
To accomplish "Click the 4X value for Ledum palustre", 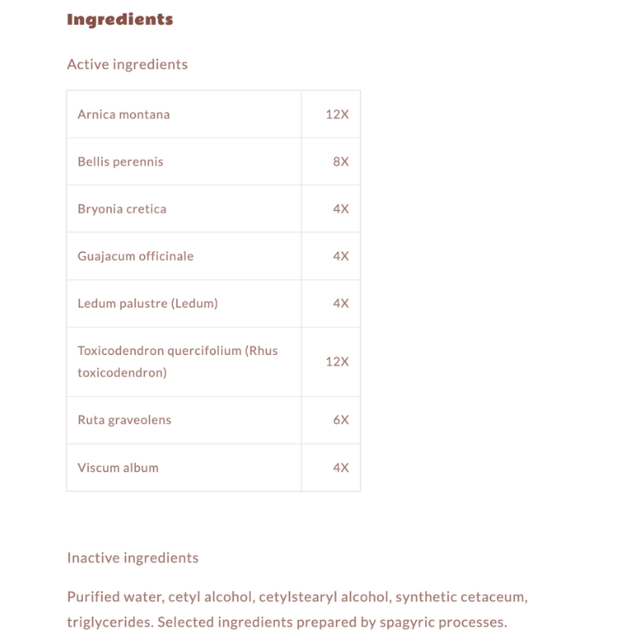I will [x=341, y=303].
